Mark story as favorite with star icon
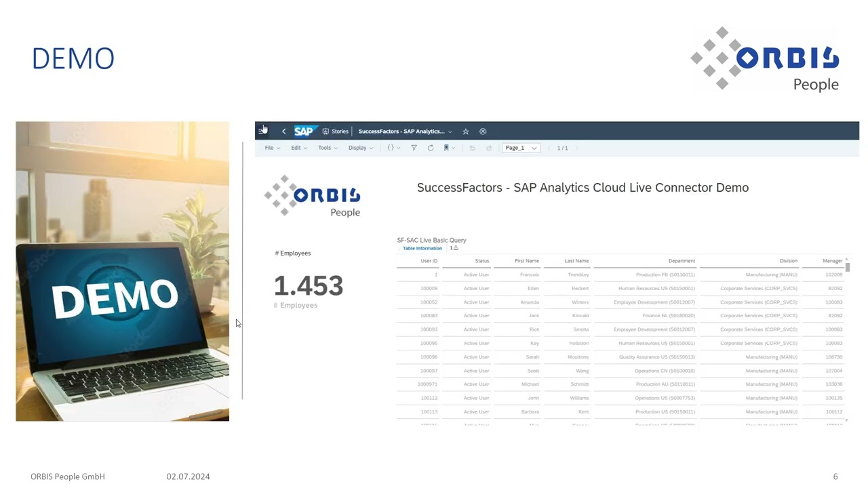868x488 pixels. coord(465,131)
